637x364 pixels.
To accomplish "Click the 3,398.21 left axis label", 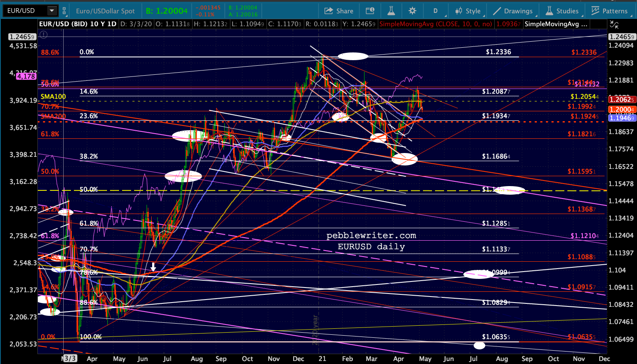I will 23,155.
